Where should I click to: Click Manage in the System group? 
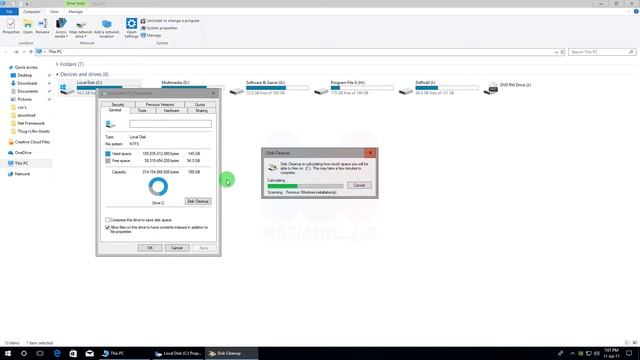coord(151,36)
